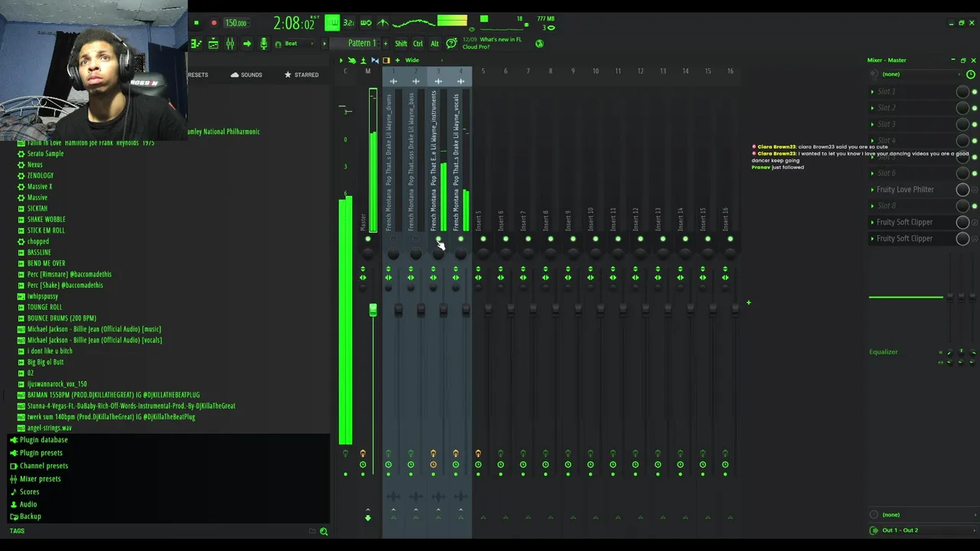The width and height of the screenshot is (980, 551).
Task: Click the mixer latency clock icon
Action: [971, 75]
